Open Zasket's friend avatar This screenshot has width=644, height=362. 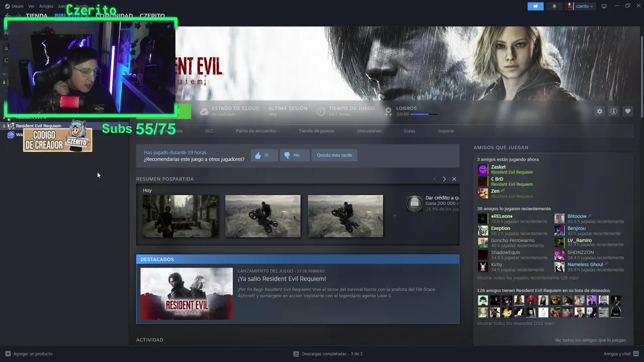482,169
